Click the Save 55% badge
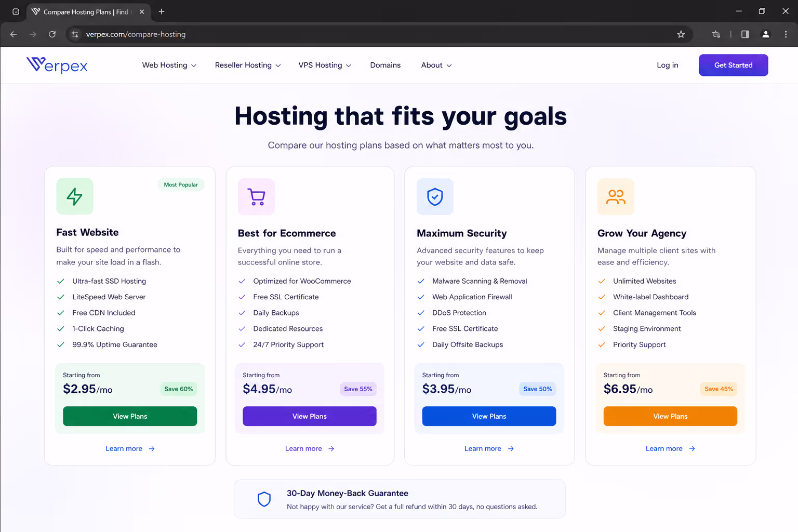 point(358,389)
